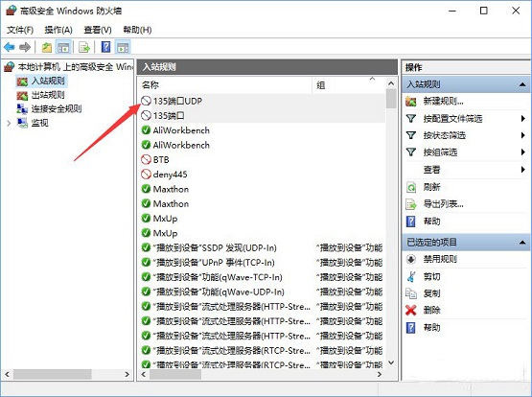
Task: Click 禁用规则 to disable selected rule
Action: tap(440, 259)
